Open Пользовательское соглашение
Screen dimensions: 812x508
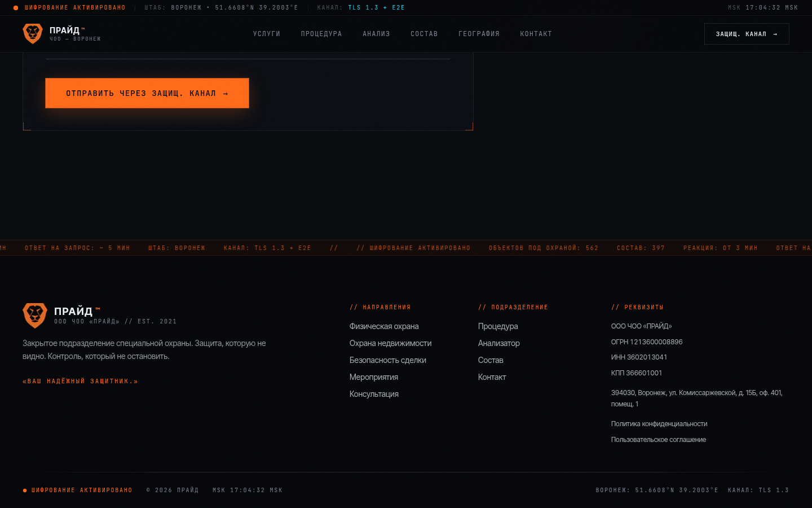[x=659, y=440]
